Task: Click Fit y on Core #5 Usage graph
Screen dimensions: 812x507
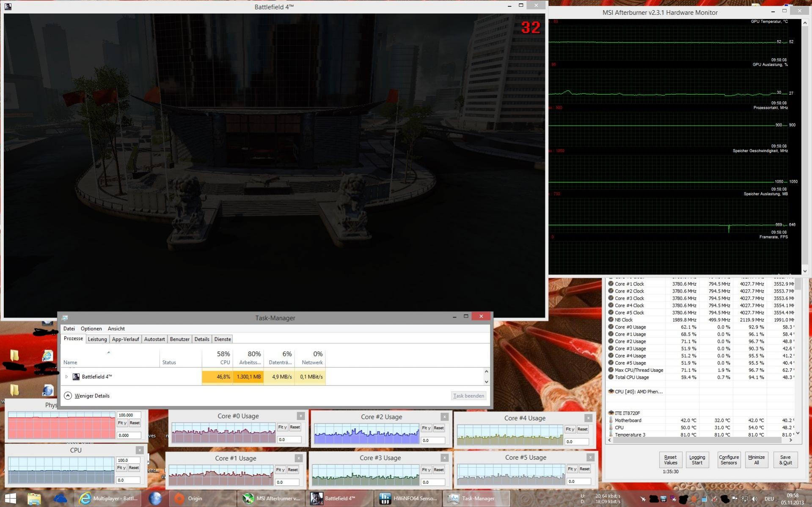Action: [x=572, y=469]
